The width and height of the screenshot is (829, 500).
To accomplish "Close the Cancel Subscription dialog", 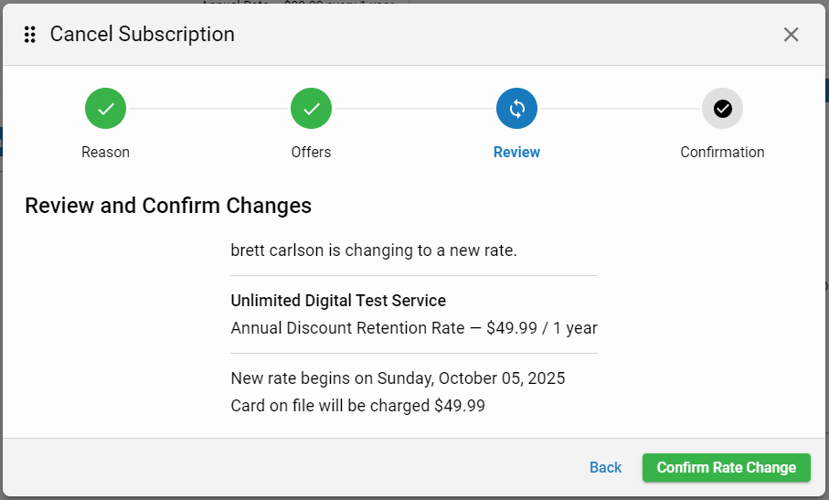I will point(791,35).
